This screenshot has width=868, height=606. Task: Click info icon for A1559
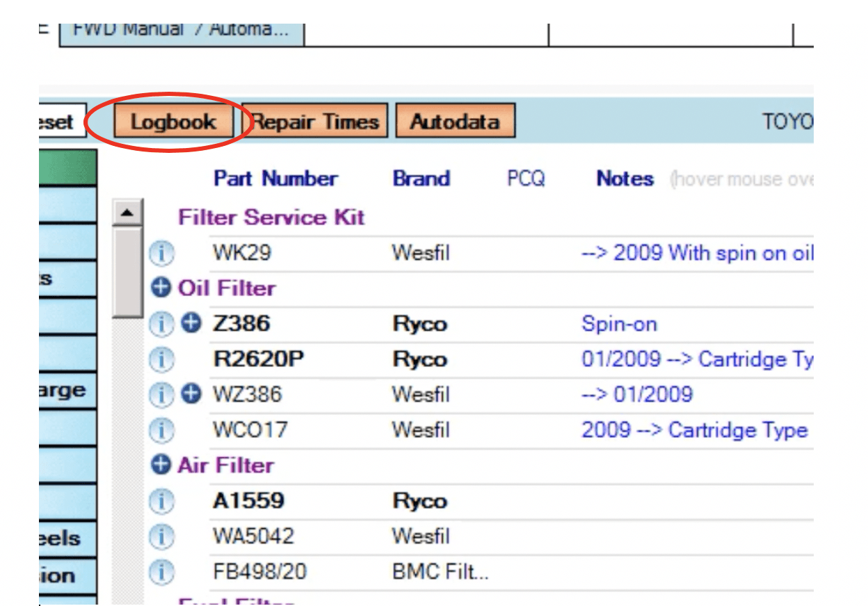coord(161,502)
